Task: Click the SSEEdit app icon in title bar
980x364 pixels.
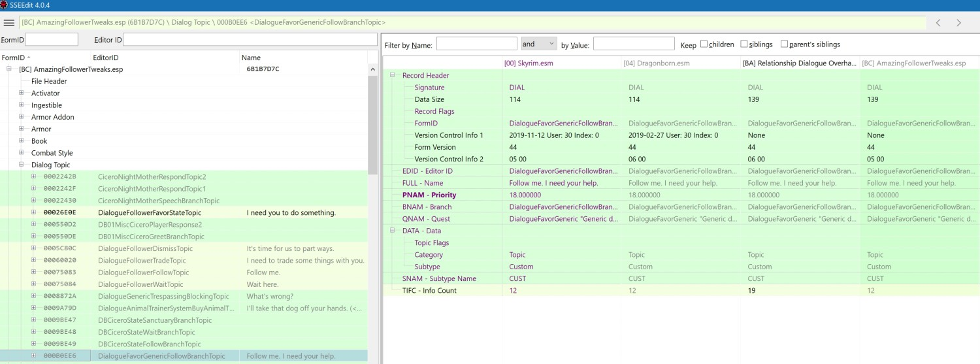Action: [5, 5]
